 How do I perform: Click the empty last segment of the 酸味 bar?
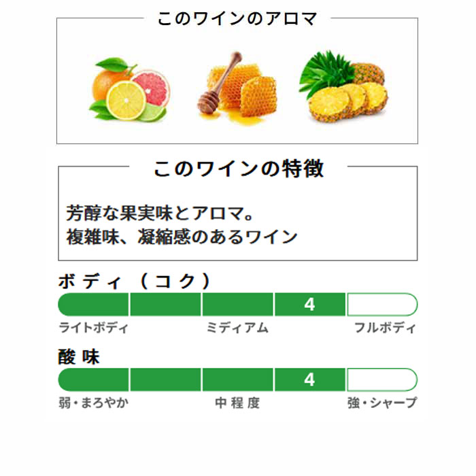(382, 379)
